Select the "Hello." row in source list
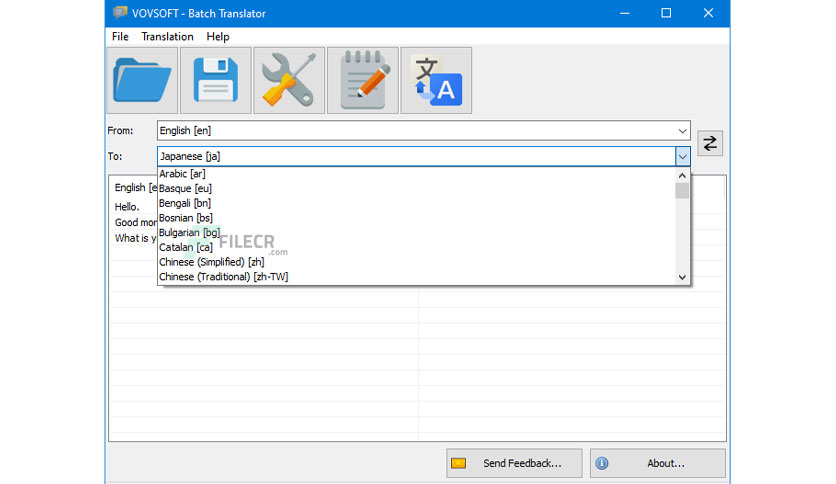836x484 pixels. [x=134, y=207]
